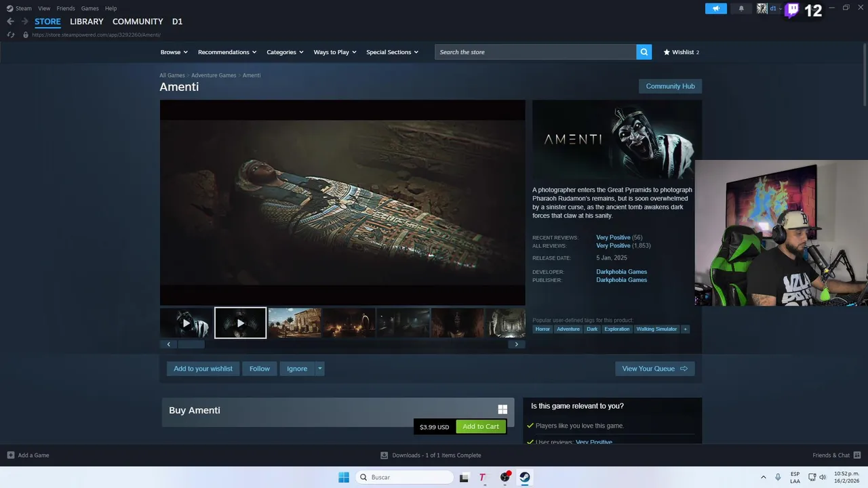Click the plus button after the tags
868x488 pixels.
(685, 329)
